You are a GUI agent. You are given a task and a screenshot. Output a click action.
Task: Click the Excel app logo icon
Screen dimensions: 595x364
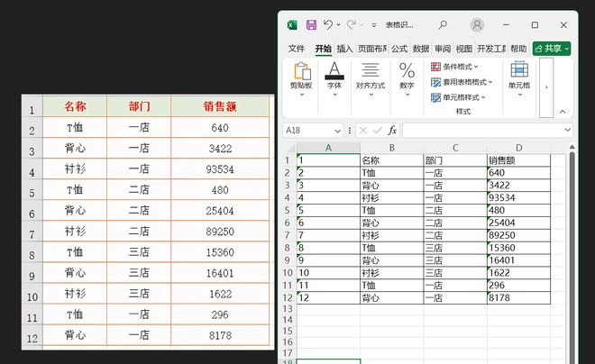[x=292, y=25]
